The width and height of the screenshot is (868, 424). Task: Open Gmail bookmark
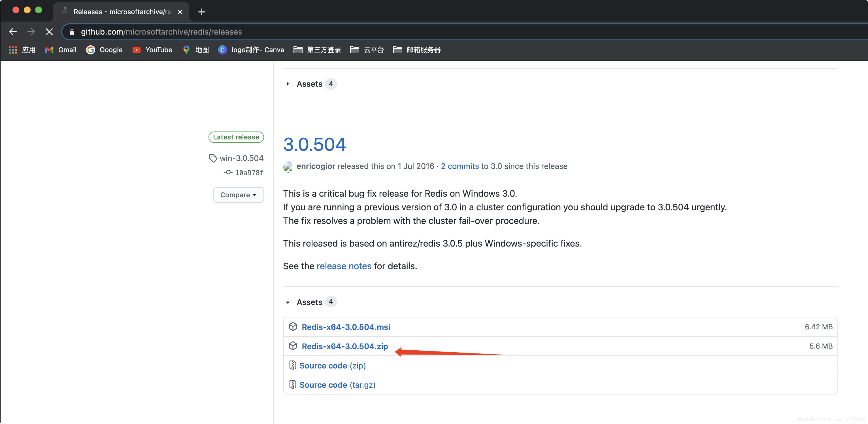(61, 50)
